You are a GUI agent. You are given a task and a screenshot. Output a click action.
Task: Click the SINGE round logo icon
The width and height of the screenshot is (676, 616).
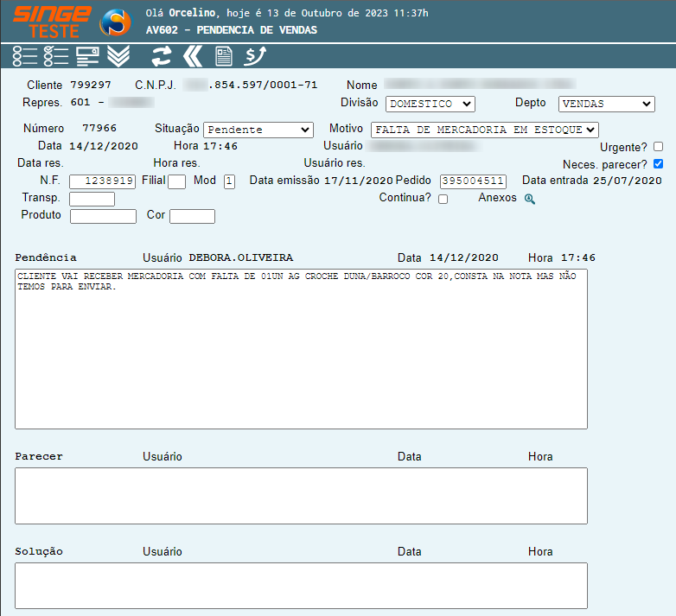(115, 22)
